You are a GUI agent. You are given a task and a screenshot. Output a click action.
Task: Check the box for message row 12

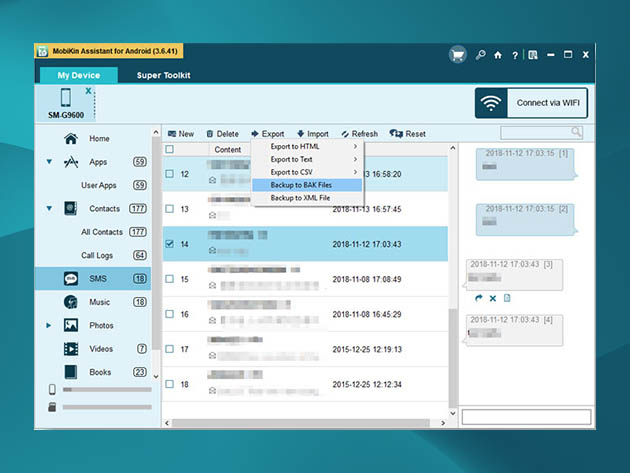coord(170,174)
